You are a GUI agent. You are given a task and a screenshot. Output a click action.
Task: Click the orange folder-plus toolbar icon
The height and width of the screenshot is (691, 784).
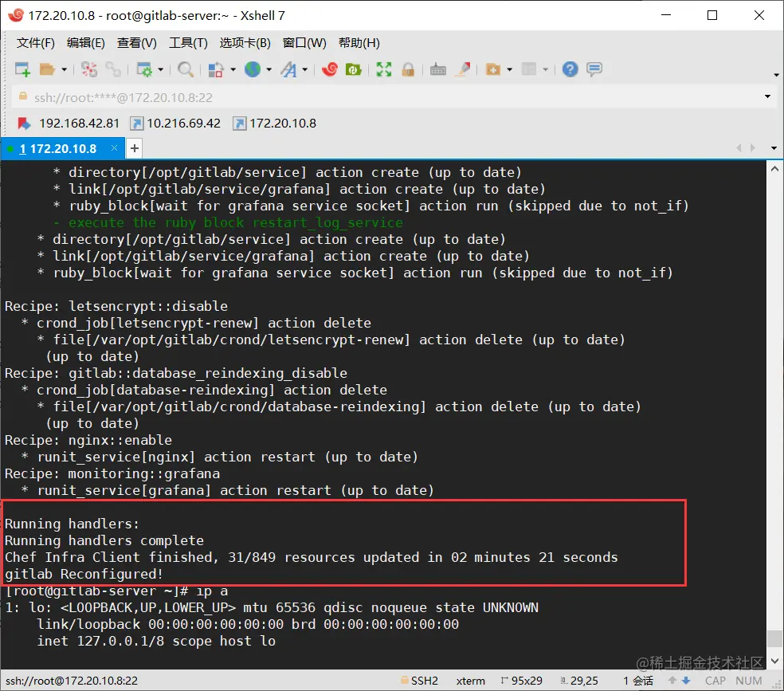click(493, 69)
